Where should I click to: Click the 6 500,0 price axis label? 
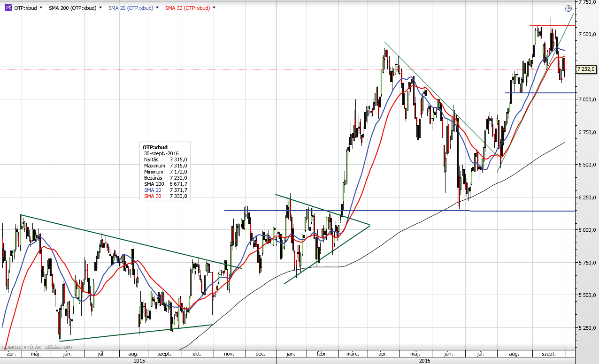[588, 165]
